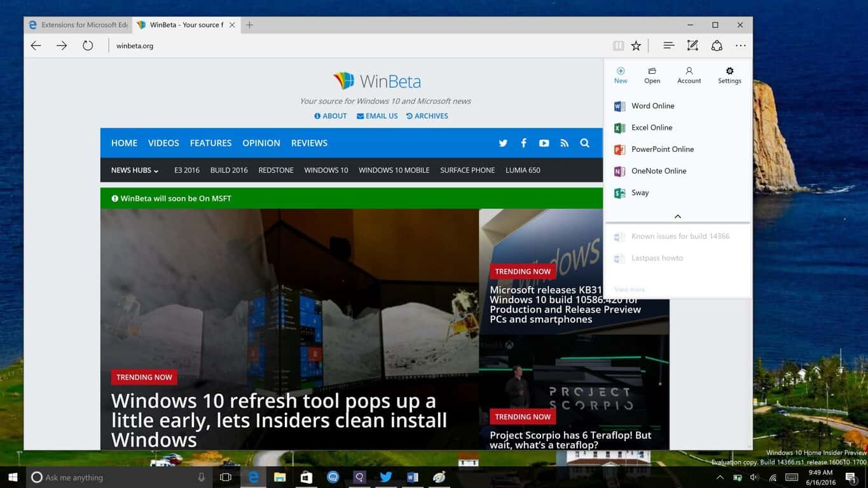Make a Web Note
This screenshot has height=488, width=868.
click(x=692, y=46)
